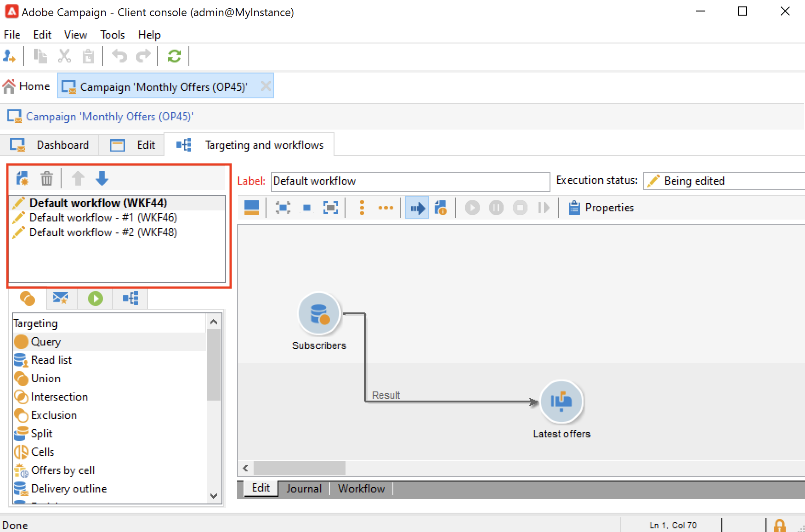Pause the workflow execution

point(496,208)
